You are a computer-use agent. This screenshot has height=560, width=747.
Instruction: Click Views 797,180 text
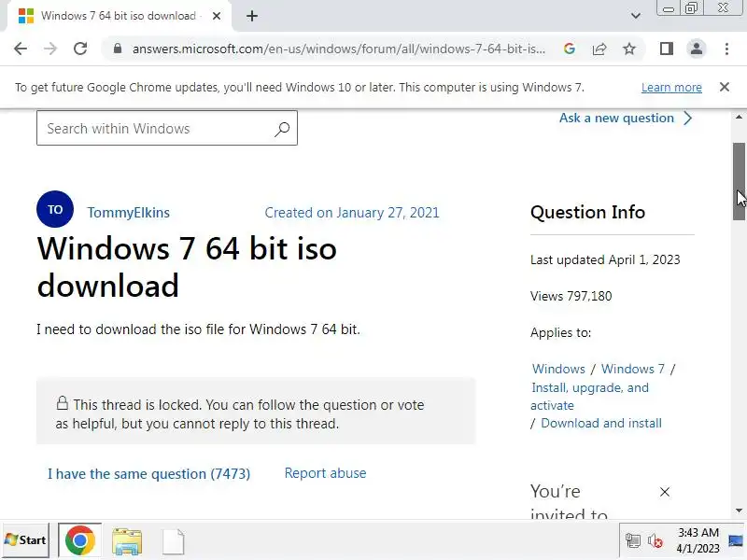571,296
